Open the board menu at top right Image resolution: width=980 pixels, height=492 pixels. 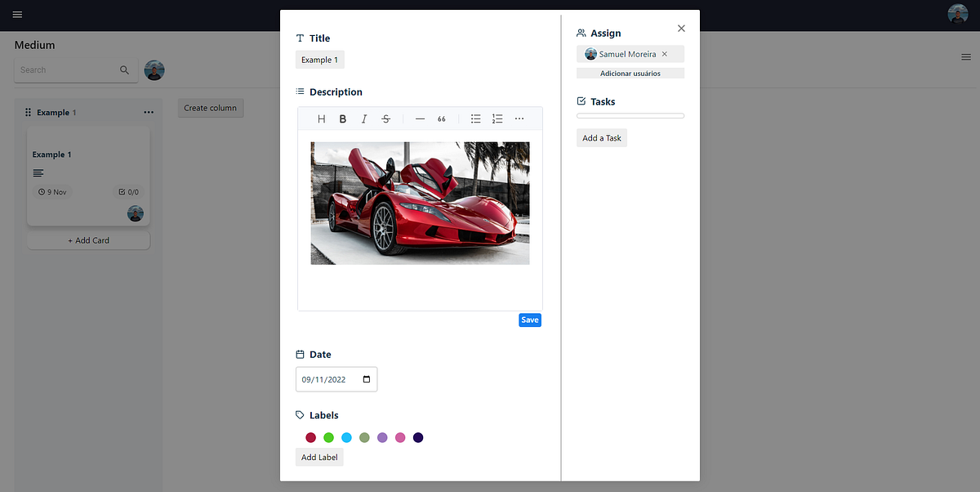click(966, 57)
